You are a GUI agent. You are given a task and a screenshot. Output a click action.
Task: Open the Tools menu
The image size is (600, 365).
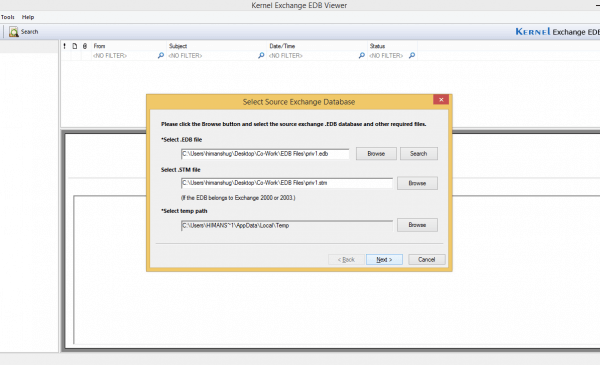click(8, 17)
